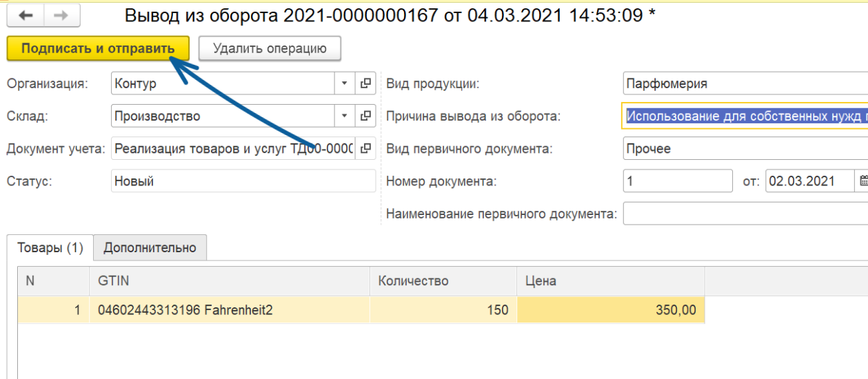Image resolution: width=868 pixels, height=379 pixels.
Task: Select the row number cell 1
Action: 53,310
